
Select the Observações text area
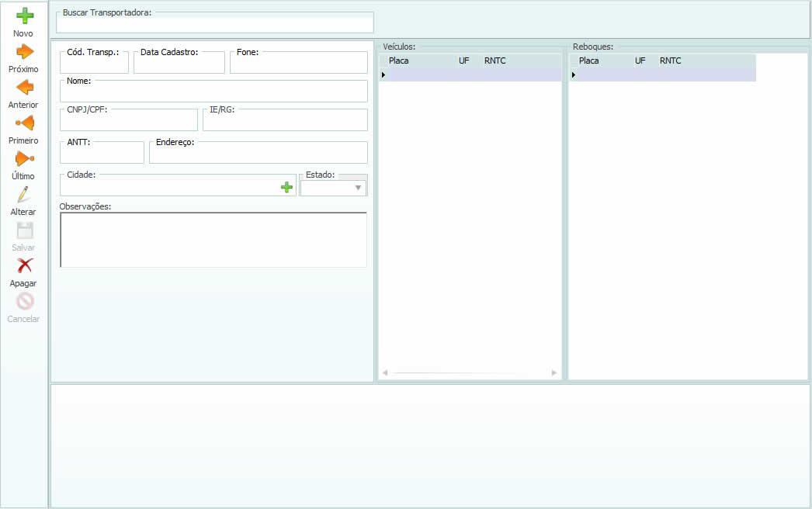[x=213, y=240]
